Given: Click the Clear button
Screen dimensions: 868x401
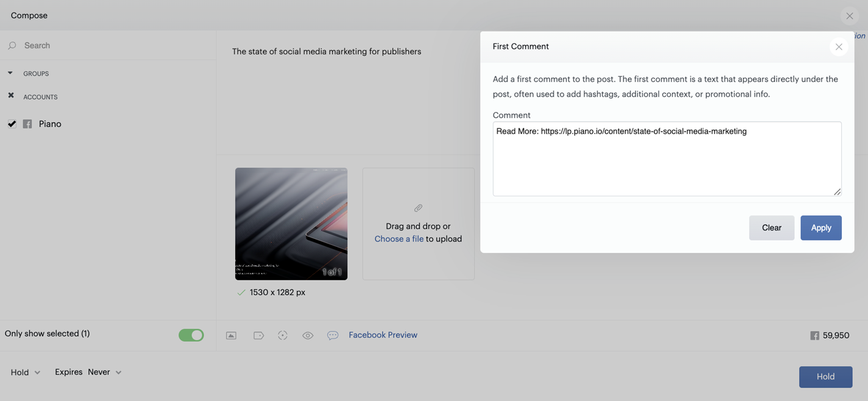Looking at the screenshot, I should 771,228.
